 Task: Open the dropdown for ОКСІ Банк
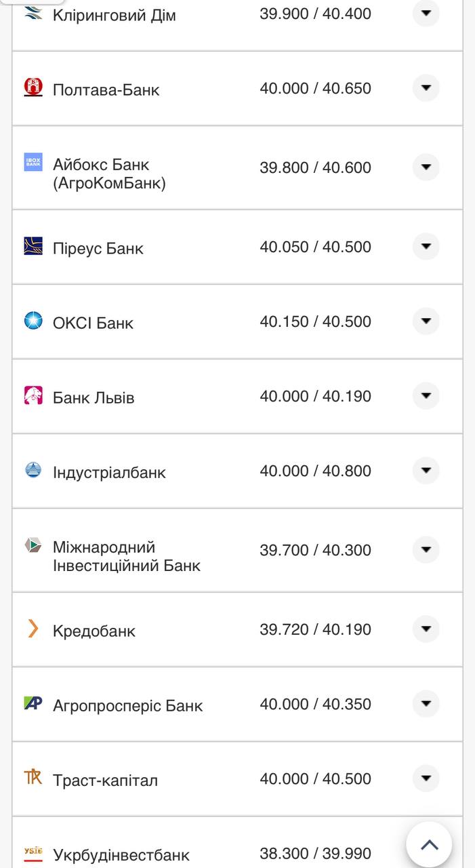coord(426,321)
